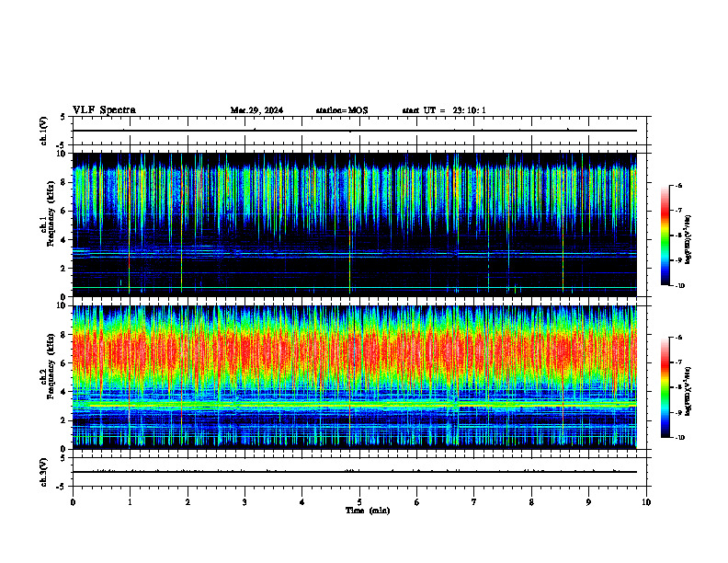The height and width of the screenshot is (563, 728).
Task: Click the "VLF Spectra" plot title
Action: pyautogui.click(x=104, y=110)
